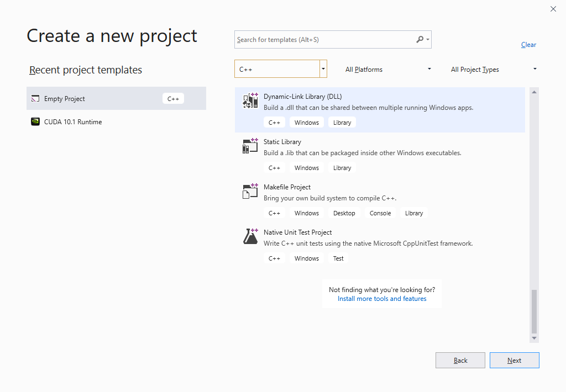Open the C++ language filter dropdown
The height and width of the screenshot is (392, 566).
pyautogui.click(x=323, y=69)
